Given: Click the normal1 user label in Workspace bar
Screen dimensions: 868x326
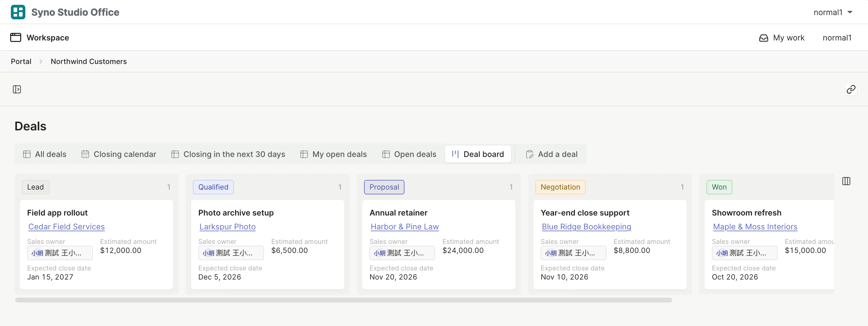Looking at the screenshot, I should click(837, 38).
